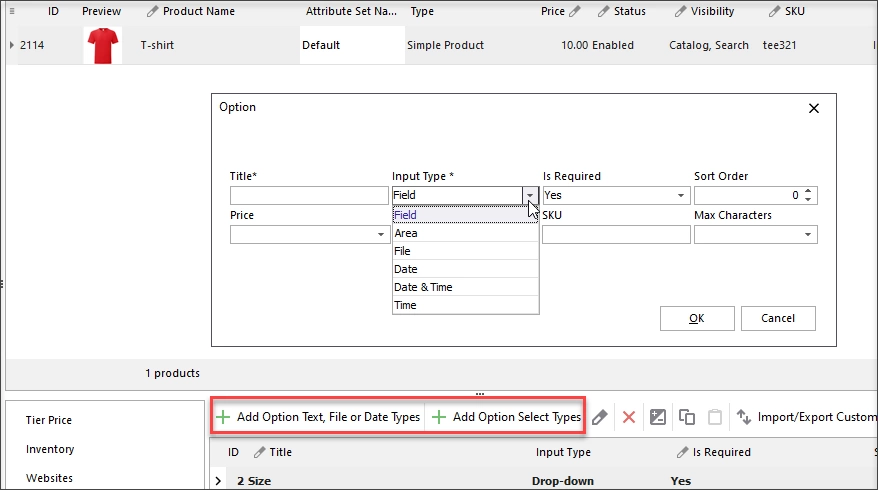Click Is Required column header in options grid
This screenshot has width=878, height=490.
coord(721,452)
